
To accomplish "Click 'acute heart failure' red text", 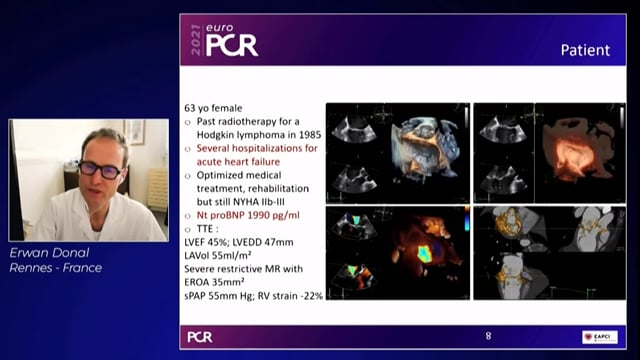I will tap(238, 162).
